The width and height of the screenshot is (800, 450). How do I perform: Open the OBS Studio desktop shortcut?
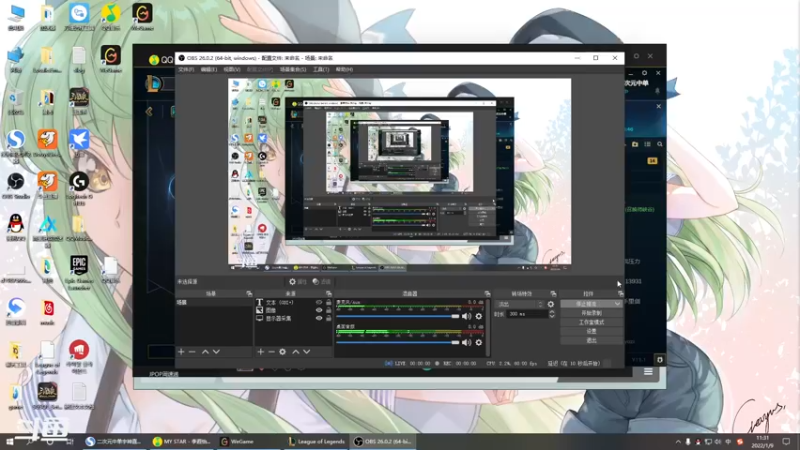click(16, 186)
